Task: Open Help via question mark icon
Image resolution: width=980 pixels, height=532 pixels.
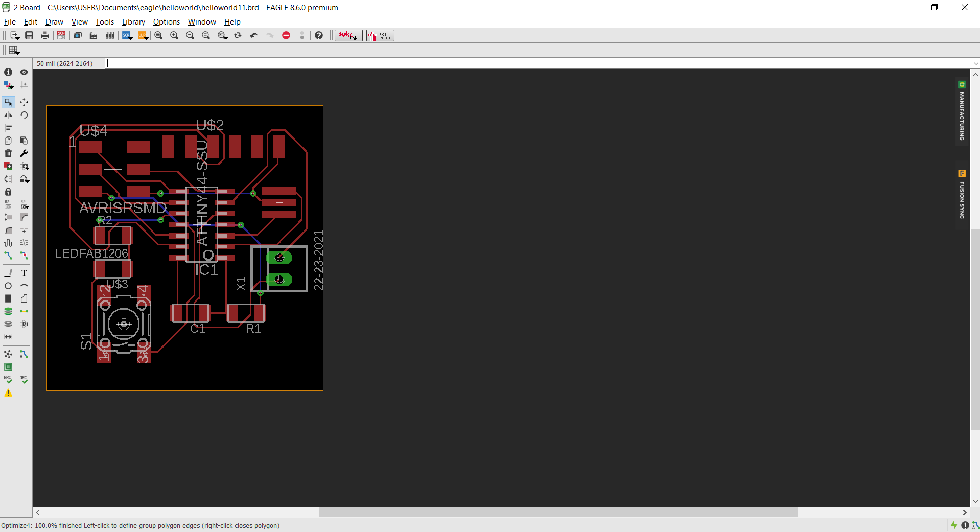Action: [319, 35]
